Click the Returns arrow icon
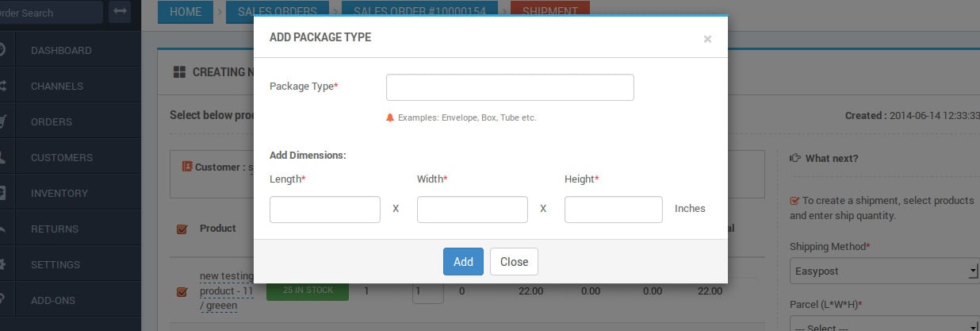This screenshot has height=331, width=980. coord(3,229)
